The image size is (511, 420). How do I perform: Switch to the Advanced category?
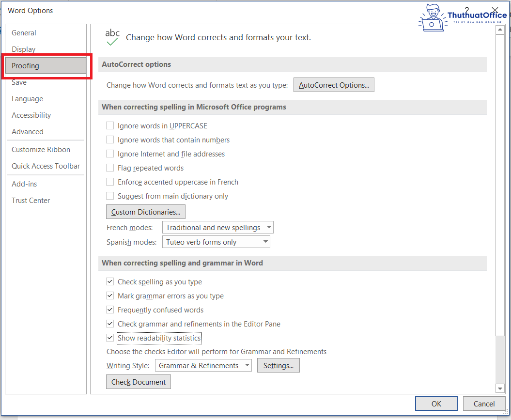pyautogui.click(x=28, y=132)
